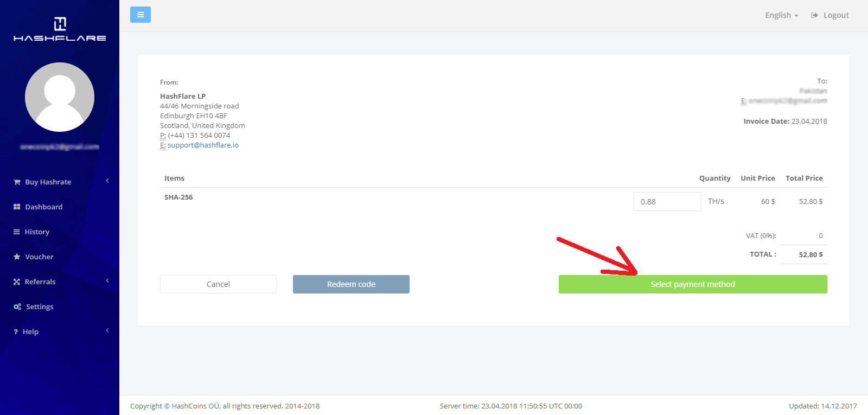This screenshot has height=415, width=868.
Task: Click Select payment method button
Action: (x=693, y=284)
